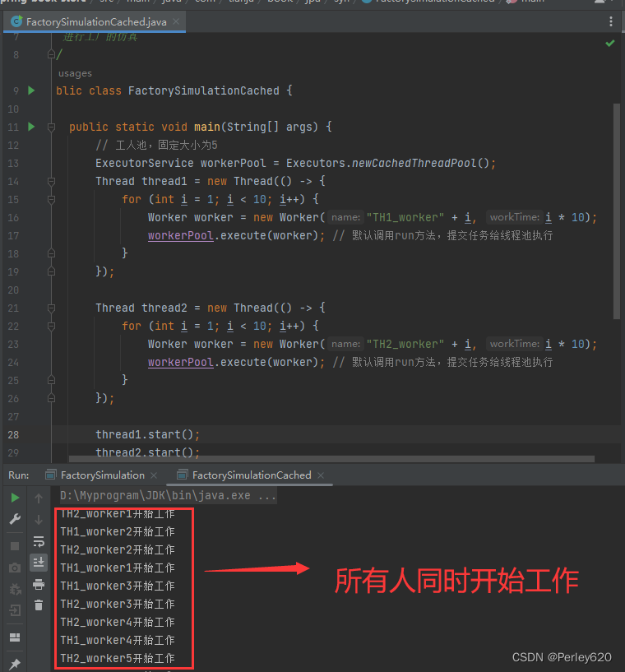Click the thread1.start() statement on line 28
The height and width of the screenshot is (672, 625).
pyautogui.click(x=147, y=434)
